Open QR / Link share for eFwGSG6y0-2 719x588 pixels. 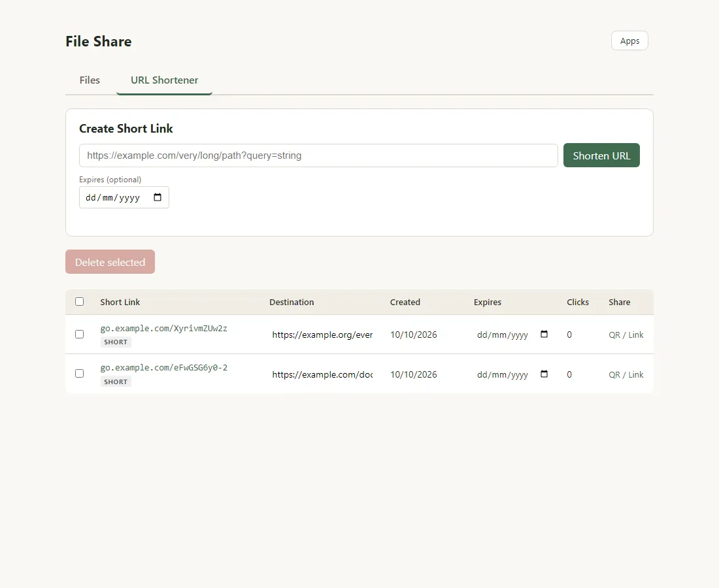pos(626,374)
